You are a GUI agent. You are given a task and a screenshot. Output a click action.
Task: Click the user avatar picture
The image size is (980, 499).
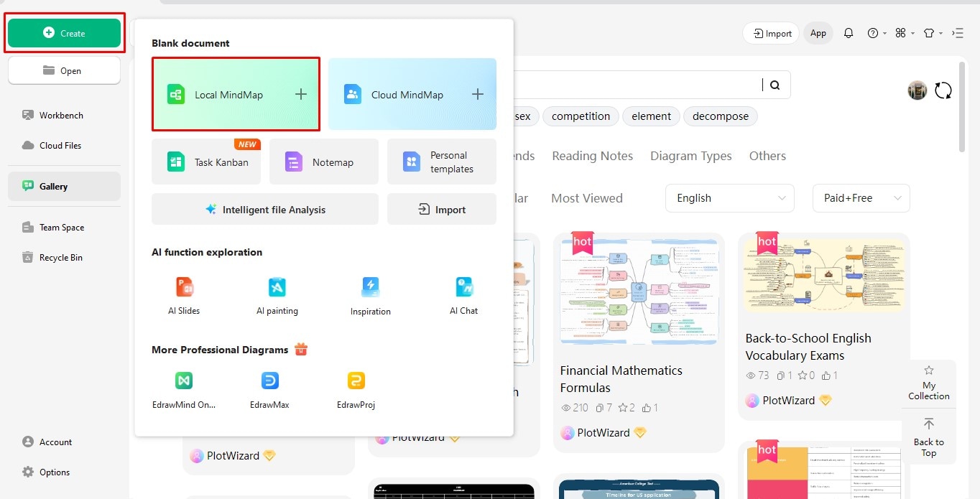917,90
